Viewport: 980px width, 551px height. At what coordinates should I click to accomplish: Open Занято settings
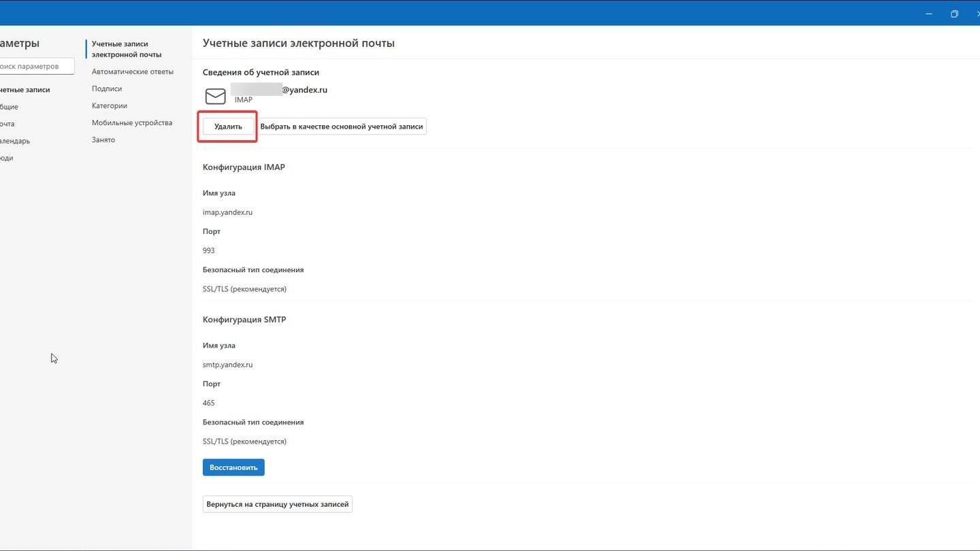pyautogui.click(x=103, y=139)
